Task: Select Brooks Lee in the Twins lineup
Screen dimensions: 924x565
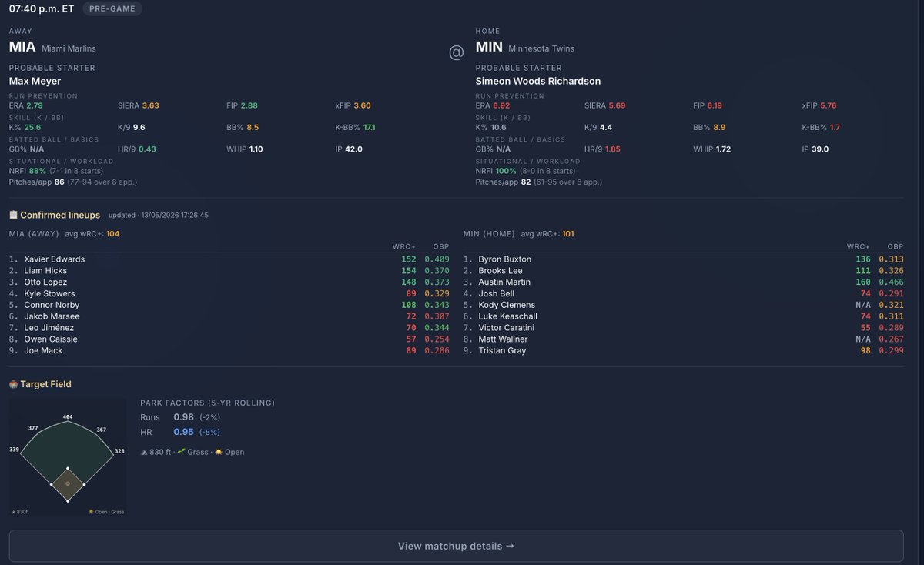Action: [500, 271]
